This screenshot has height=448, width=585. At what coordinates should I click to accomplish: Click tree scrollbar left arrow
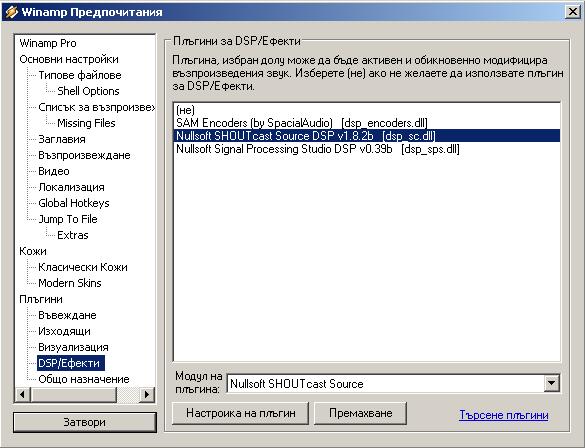pyautogui.click(x=23, y=394)
